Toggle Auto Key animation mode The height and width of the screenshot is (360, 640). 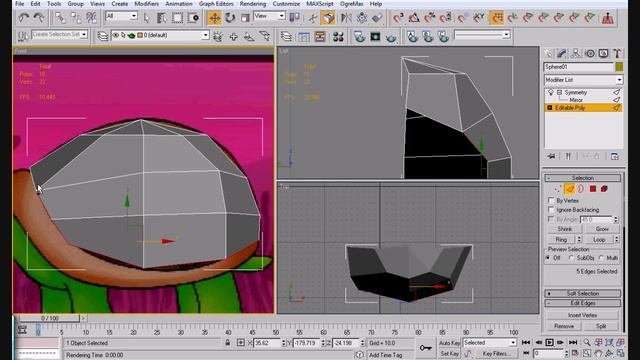(449, 343)
